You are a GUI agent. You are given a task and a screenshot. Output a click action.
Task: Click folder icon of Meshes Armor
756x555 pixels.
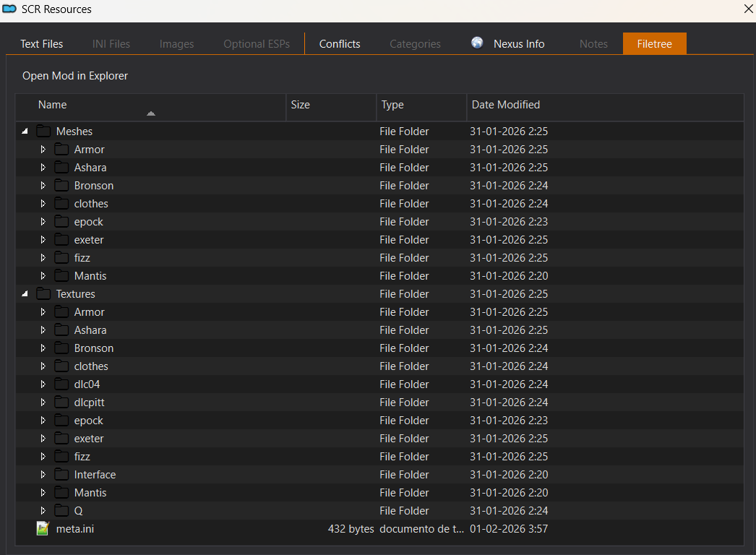coord(61,149)
